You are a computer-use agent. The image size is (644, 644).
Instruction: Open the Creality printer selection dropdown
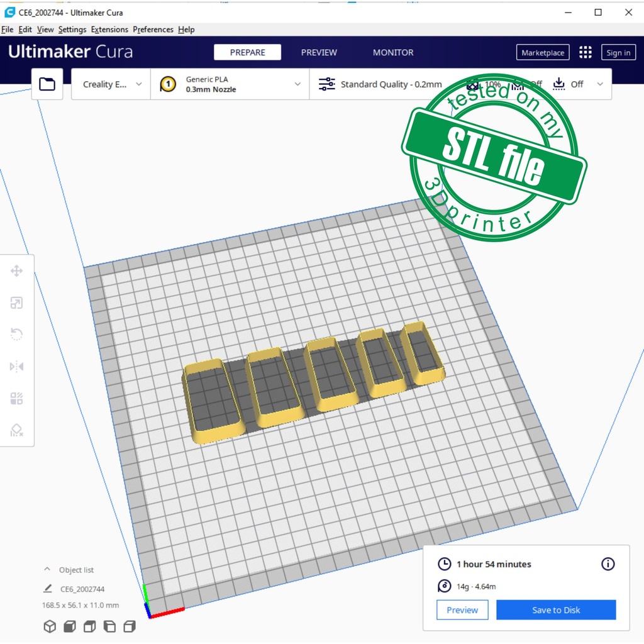click(111, 84)
